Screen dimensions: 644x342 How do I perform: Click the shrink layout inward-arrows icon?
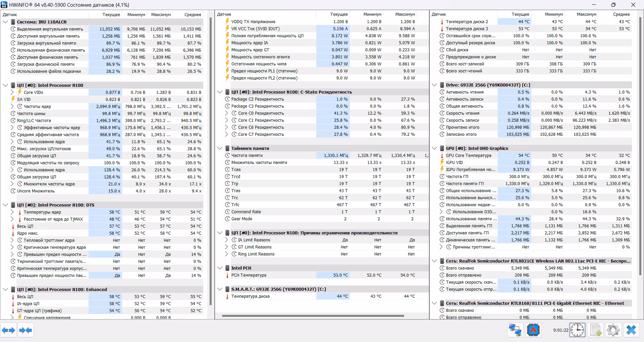(25, 330)
